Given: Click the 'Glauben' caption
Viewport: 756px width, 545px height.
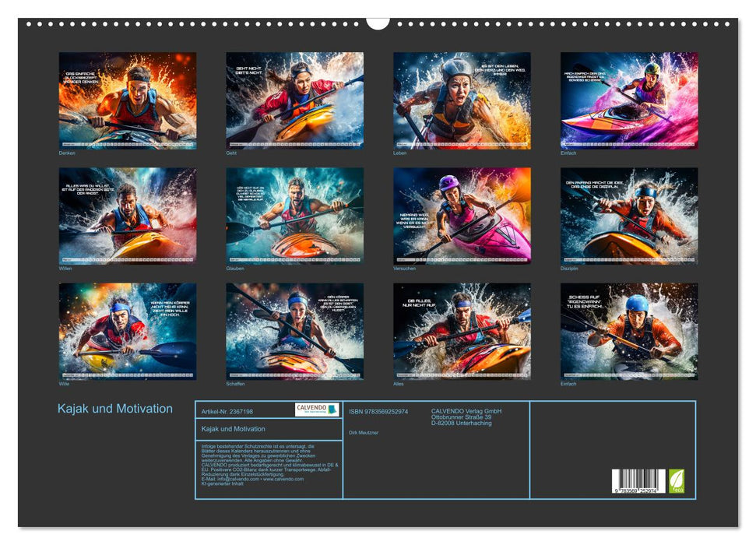Looking at the screenshot, I should click(235, 268).
